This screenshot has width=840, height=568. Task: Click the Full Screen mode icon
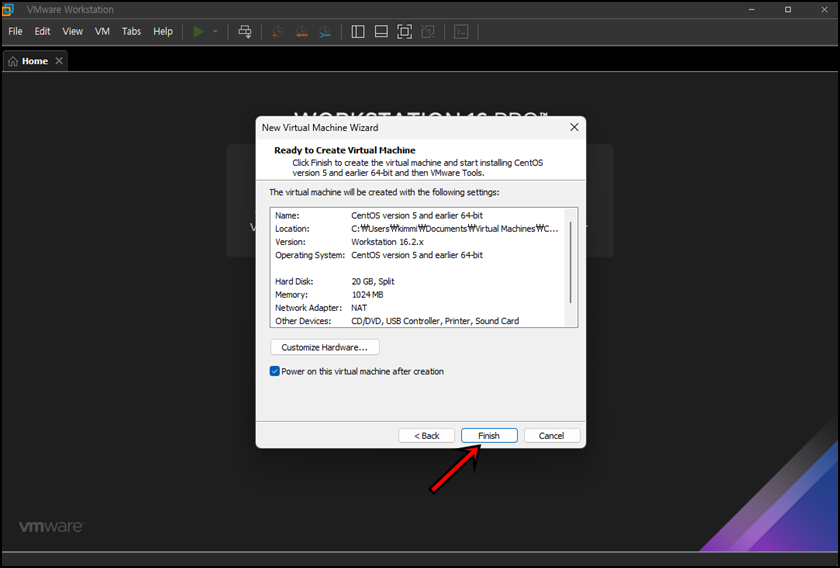(404, 32)
